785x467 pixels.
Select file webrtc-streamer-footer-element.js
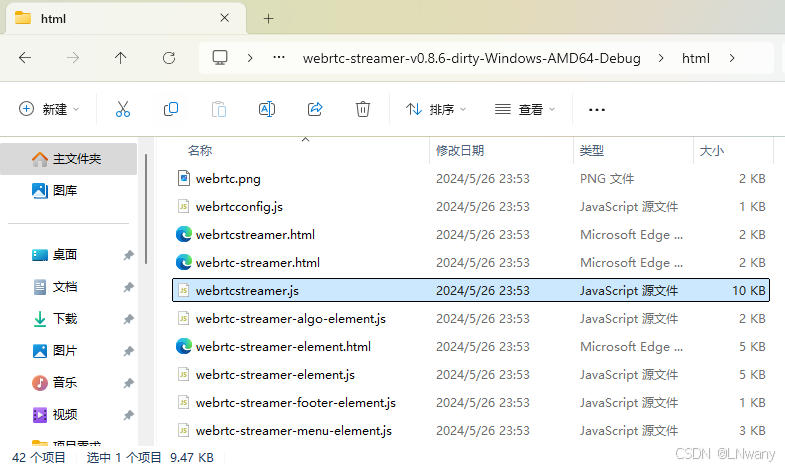[x=471, y=402]
